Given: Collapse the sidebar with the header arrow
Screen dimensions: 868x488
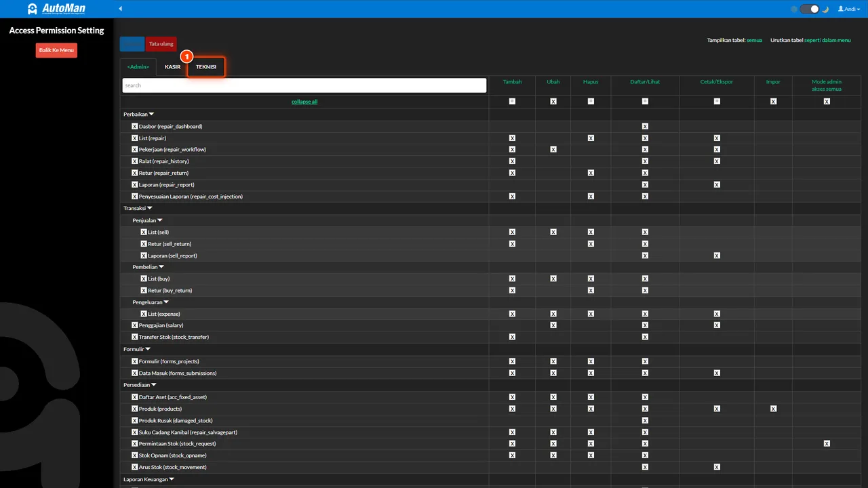Looking at the screenshot, I should pos(121,9).
